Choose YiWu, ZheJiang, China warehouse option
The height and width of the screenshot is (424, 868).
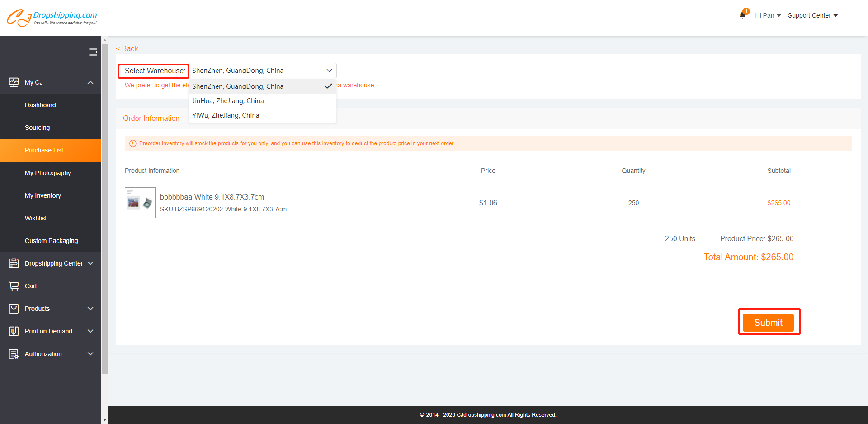pos(226,115)
